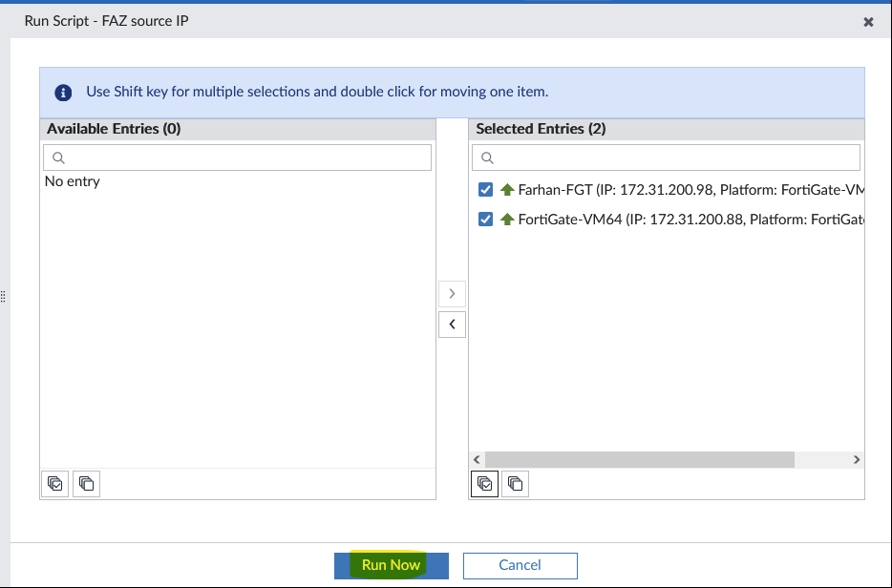Uncheck the Farhan-FGT device checkbox
The width and height of the screenshot is (892, 588).
click(485, 189)
